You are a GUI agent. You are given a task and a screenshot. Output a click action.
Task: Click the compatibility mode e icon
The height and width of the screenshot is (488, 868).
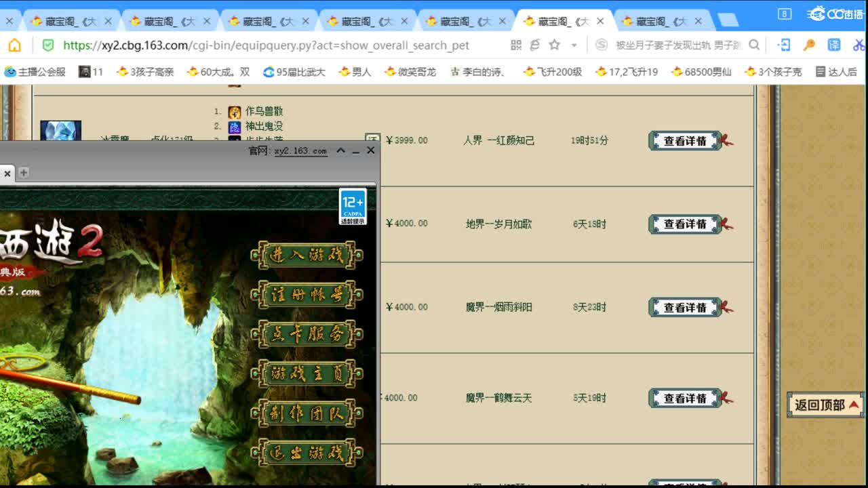point(535,45)
